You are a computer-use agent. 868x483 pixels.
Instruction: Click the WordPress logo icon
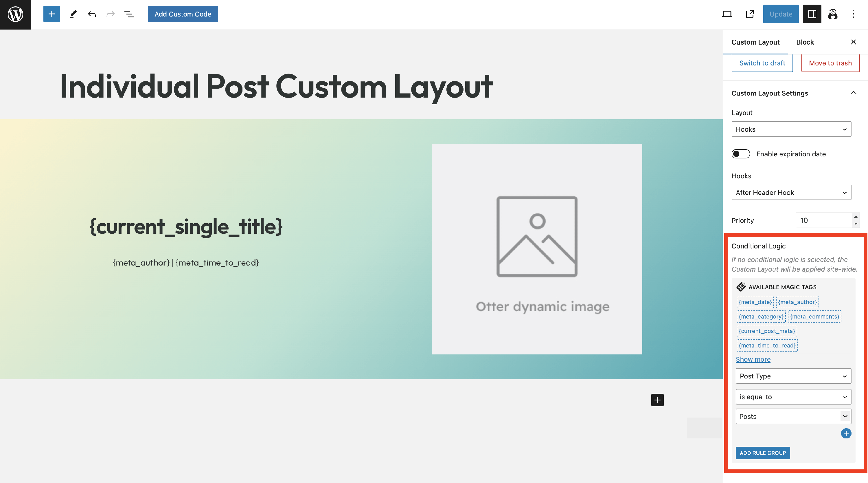tap(15, 14)
